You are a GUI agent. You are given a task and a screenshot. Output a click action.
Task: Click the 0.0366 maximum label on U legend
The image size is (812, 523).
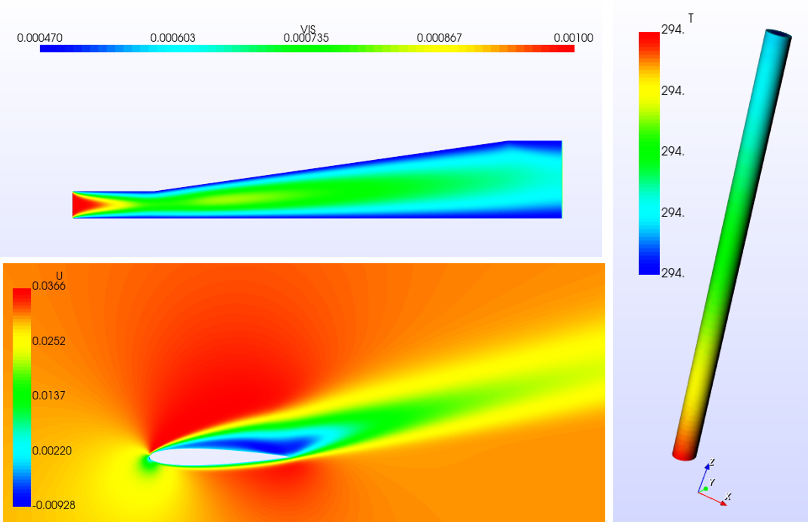coord(49,286)
